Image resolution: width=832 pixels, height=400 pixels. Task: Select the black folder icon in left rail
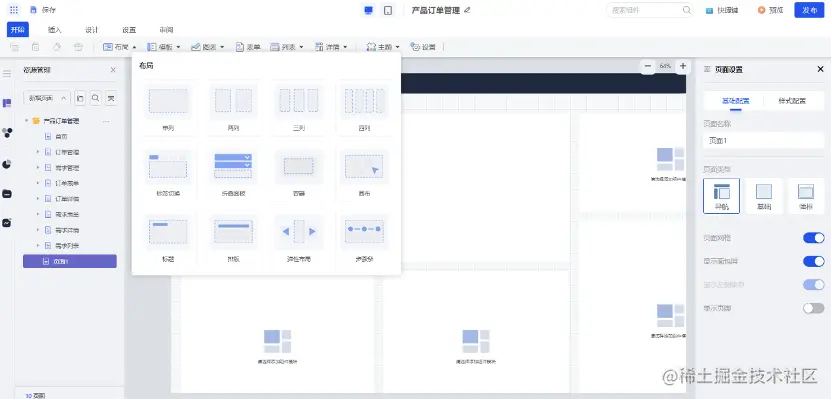(7, 194)
